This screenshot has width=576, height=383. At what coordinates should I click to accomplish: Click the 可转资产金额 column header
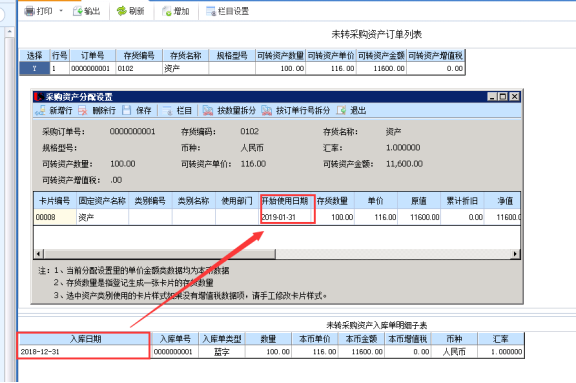click(381, 56)
